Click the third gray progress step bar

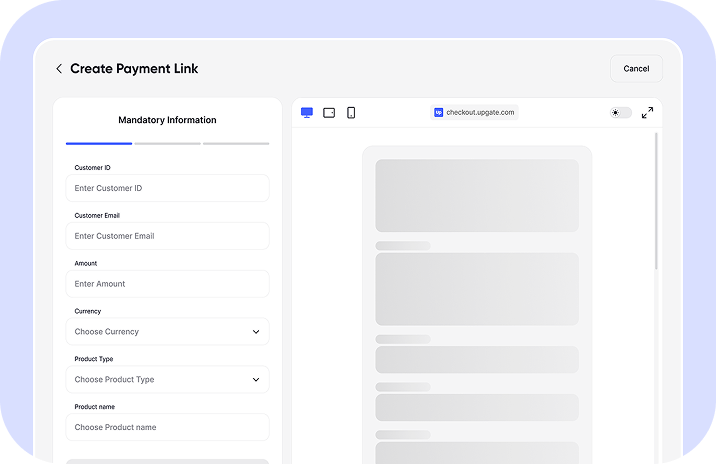[x=236, y=143]
